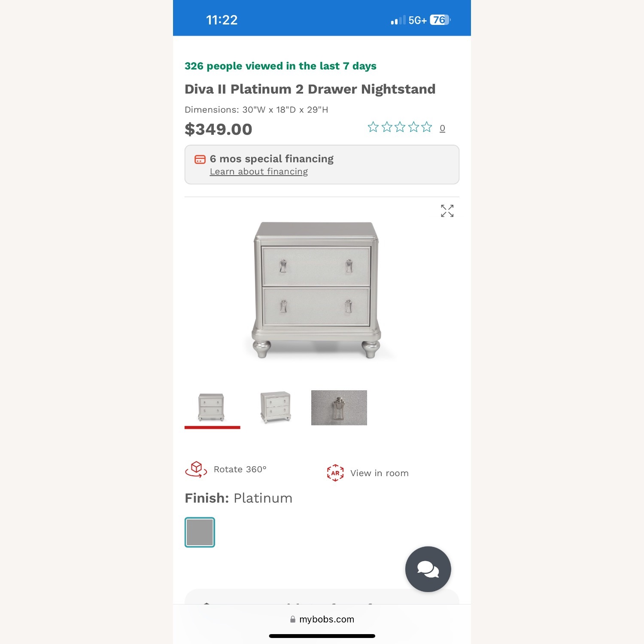Open the live chat bubble
644x644 pixels.
(x=428, y=569)
